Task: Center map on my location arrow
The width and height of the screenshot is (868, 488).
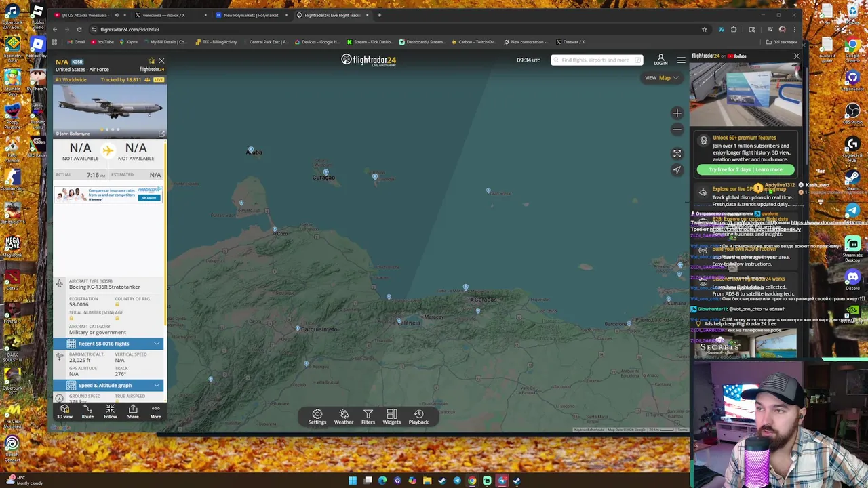Action: coord(677,170)
